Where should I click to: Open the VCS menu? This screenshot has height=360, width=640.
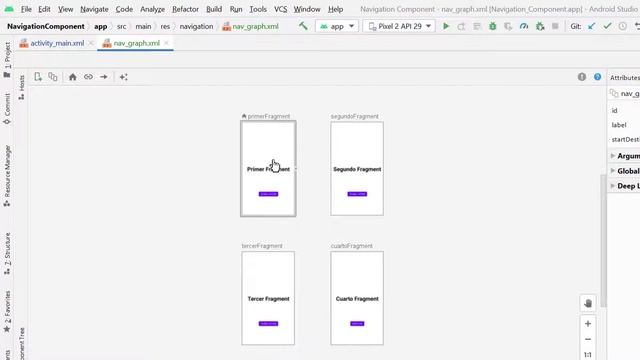[x=280, y=9]
